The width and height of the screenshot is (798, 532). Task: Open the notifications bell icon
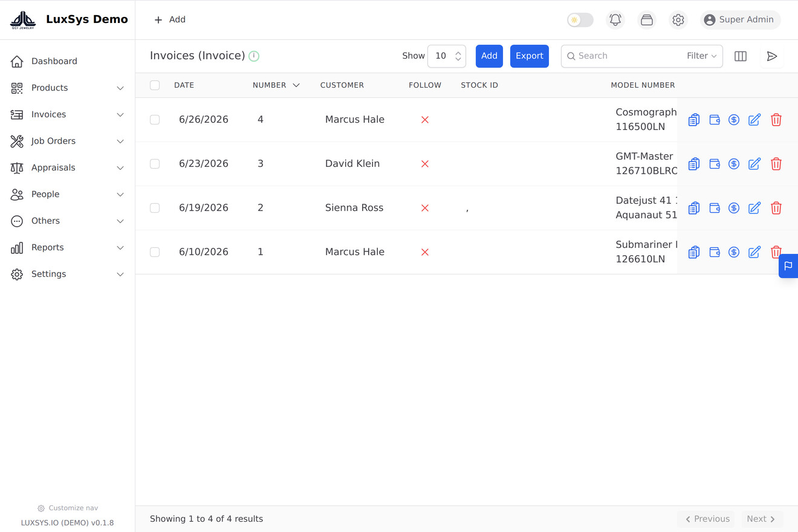615,20
